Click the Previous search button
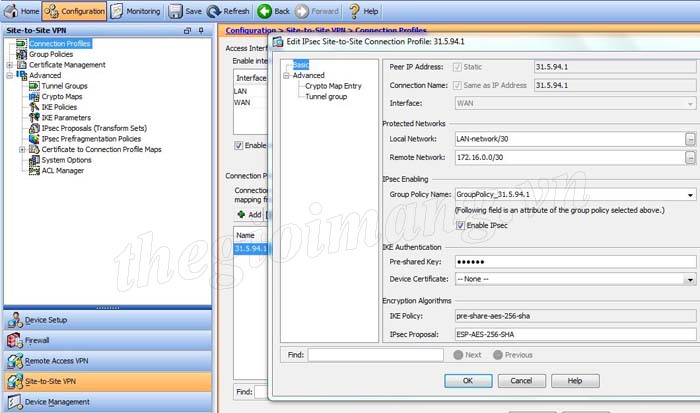 pos(512,355)
